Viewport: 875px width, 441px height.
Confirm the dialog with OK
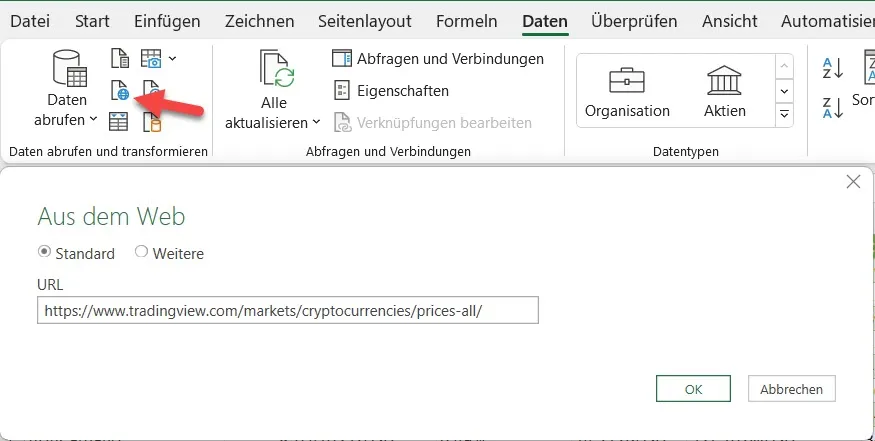(693, 389)
